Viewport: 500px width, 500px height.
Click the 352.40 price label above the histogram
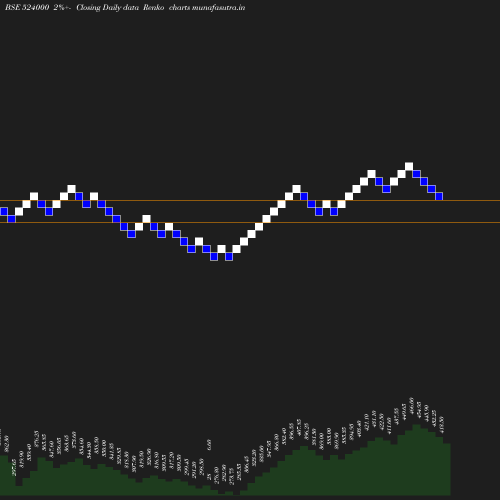point(284,437)
